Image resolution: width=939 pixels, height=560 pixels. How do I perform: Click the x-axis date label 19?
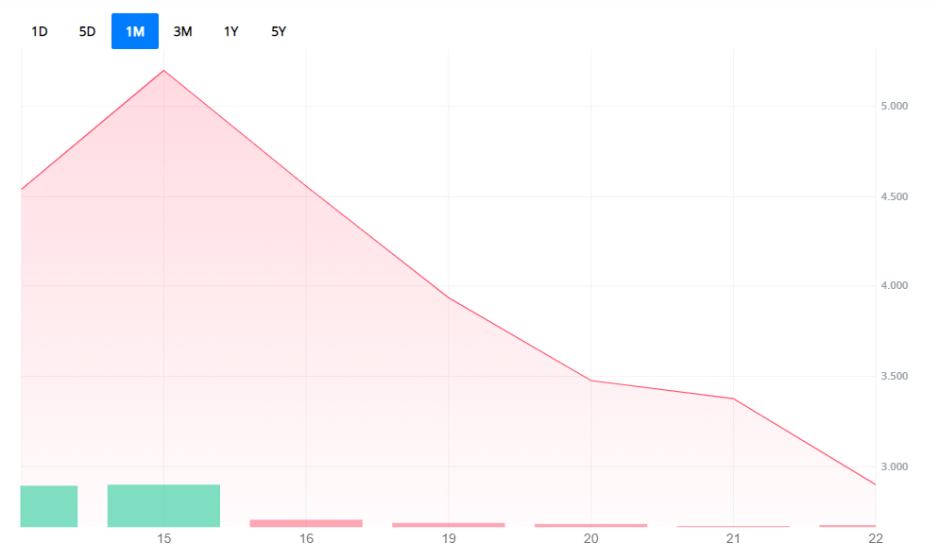pyautogui.click(x=449, y=539)
